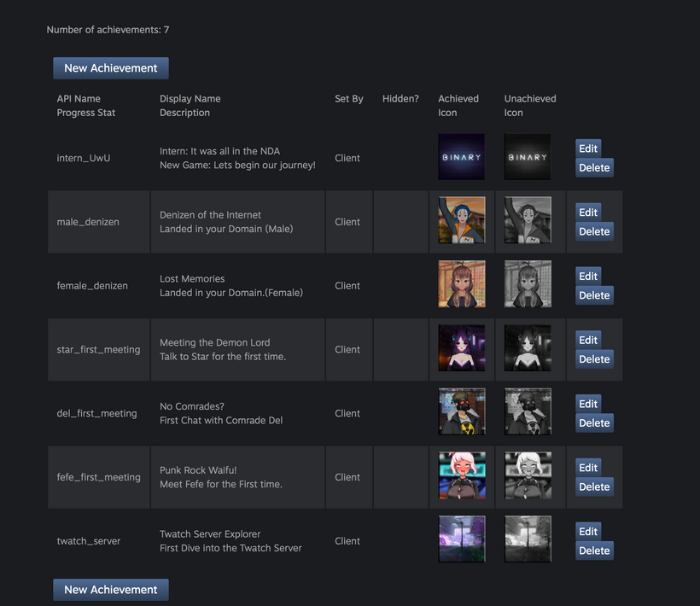Edit the female_denizen achievement

pos(588,277)
